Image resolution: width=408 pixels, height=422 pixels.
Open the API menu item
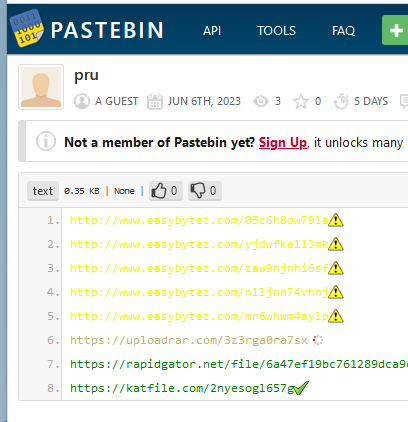[212, 31]
